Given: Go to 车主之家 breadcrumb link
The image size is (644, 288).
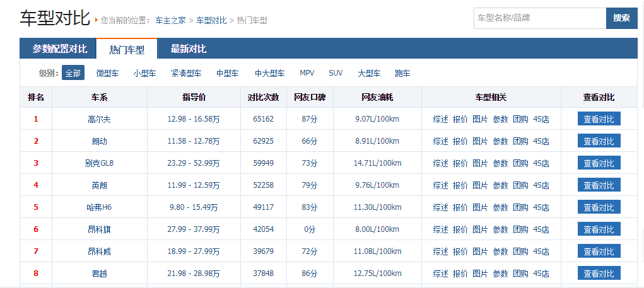Looking at the screenshot, I should 170,20.
